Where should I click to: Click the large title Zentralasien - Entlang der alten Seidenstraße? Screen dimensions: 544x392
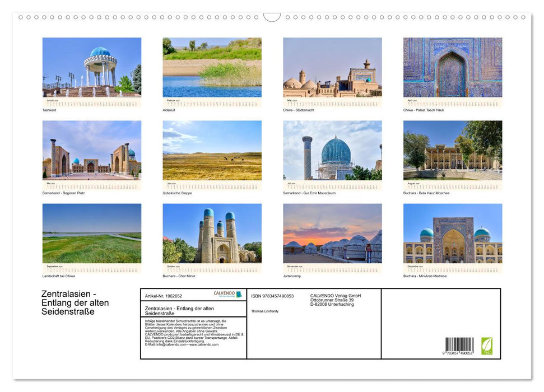coord(75,303)
